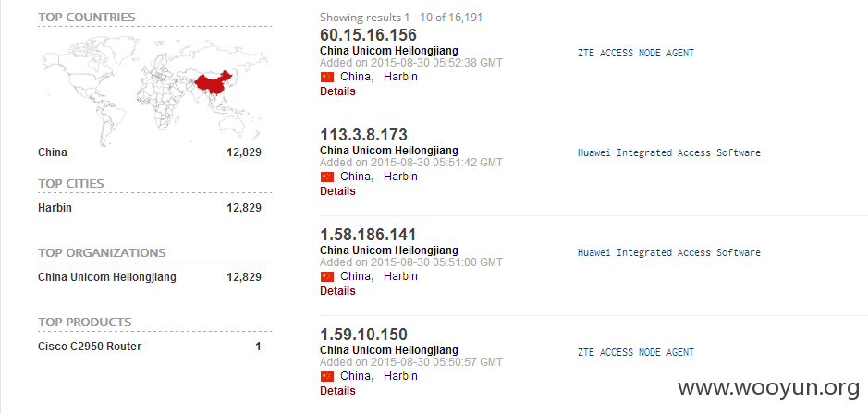Open Details for 1.59.10.150
The height and width of the screenshot is (414, 868).
(x=337, y=391)
